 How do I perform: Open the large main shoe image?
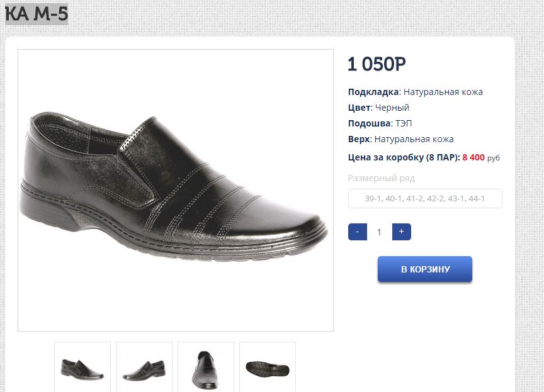coord(176,190)
